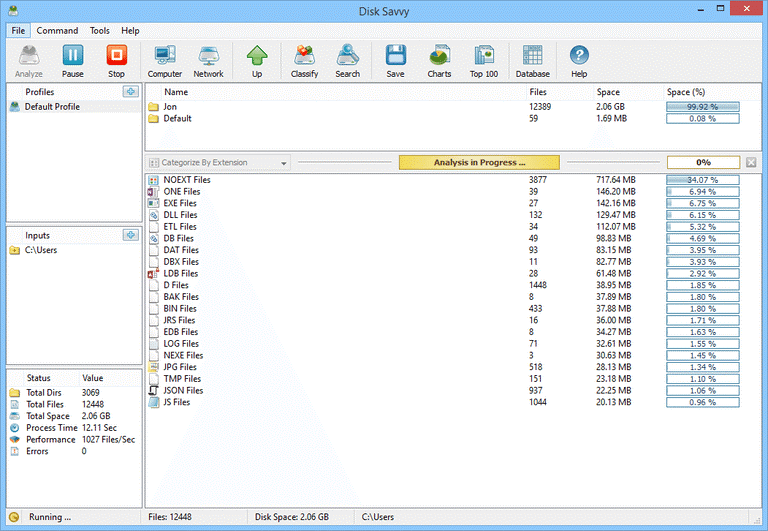Select the C:\Users input entry
The height and width of the screenshot is (531, 768).
pos(74,250)
